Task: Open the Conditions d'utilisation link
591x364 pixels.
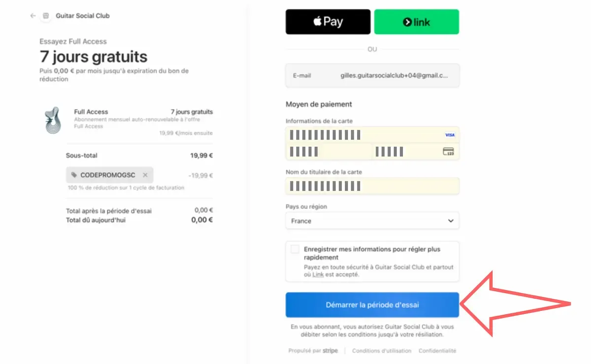Action: pos(382,351)
